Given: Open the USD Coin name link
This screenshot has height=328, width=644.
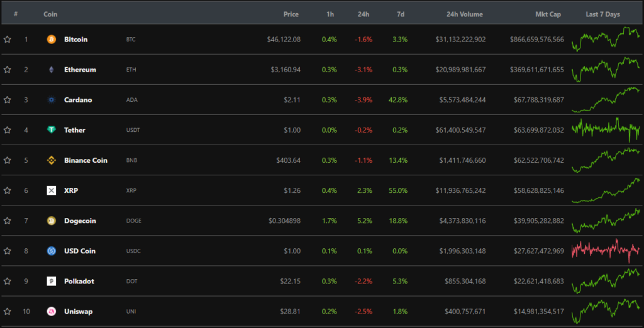Looking at the screenshot, I should click(x=80, y=251).
